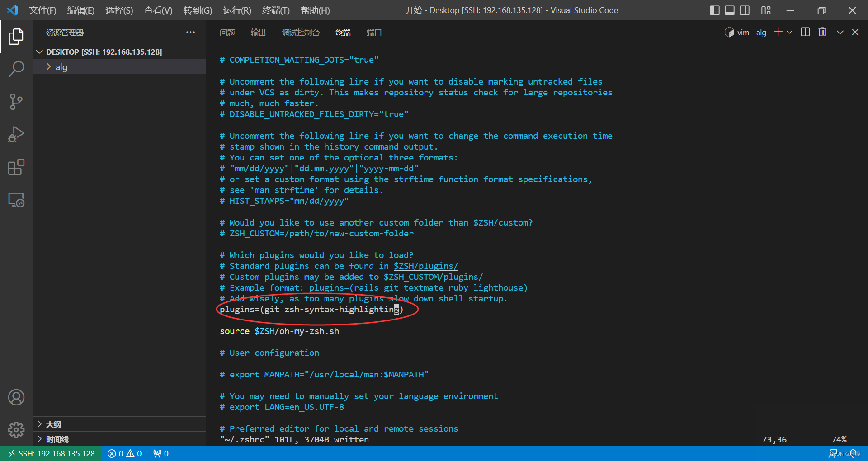
Task: Expand the 时间线 timeline section
Action: pyautogui.click(x=120, y=439)
